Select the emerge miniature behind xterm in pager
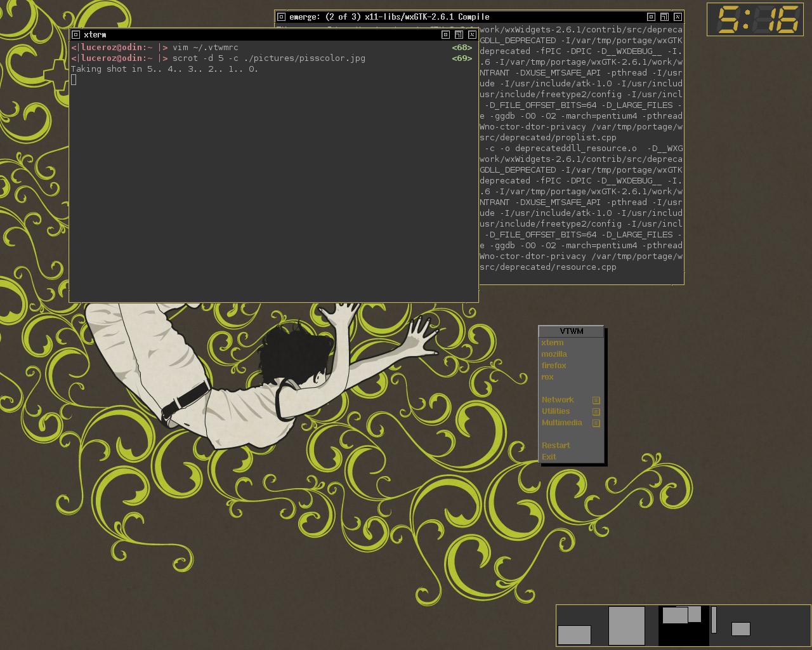The image size is (812, 650). (x=695, y=613)
